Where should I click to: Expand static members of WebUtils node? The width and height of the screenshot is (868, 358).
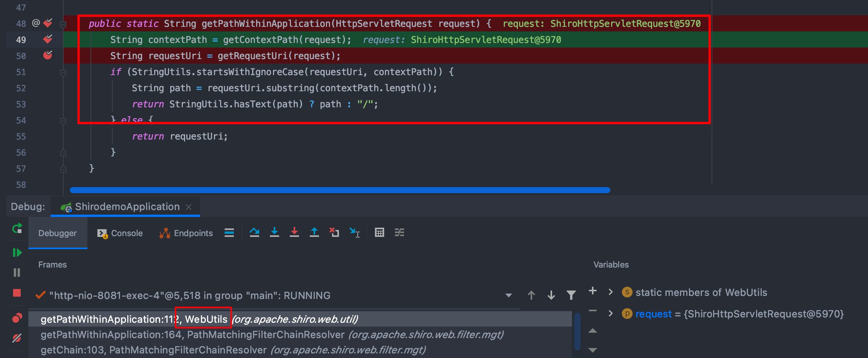coord(611,292)
